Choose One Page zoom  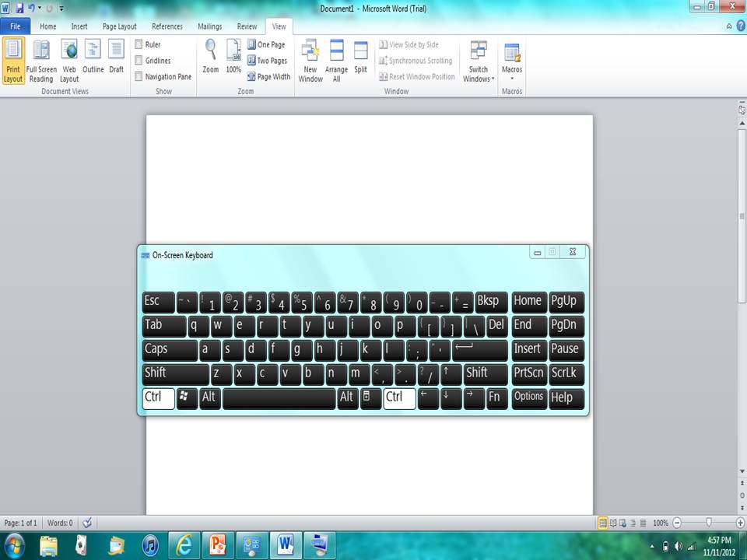tap(266, 44)
